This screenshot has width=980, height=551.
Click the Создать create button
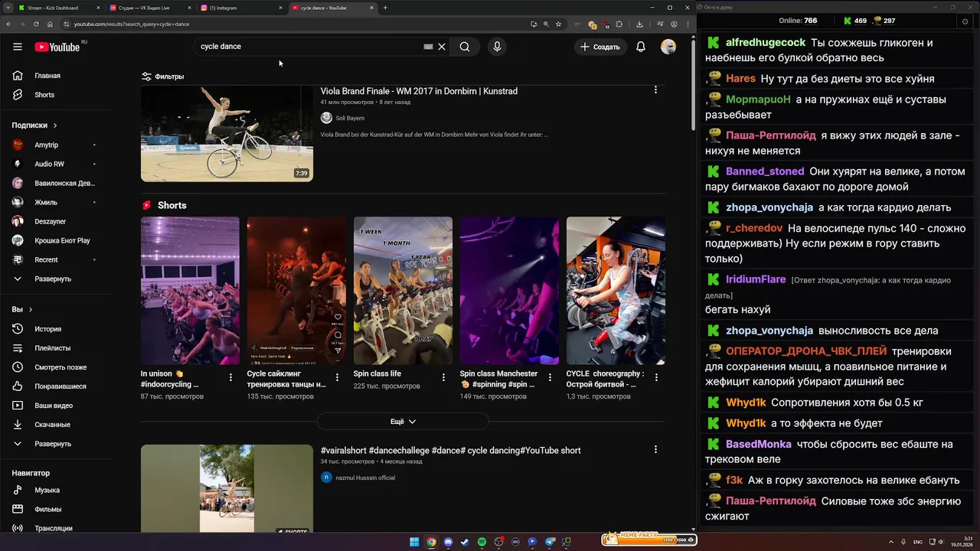600,47
